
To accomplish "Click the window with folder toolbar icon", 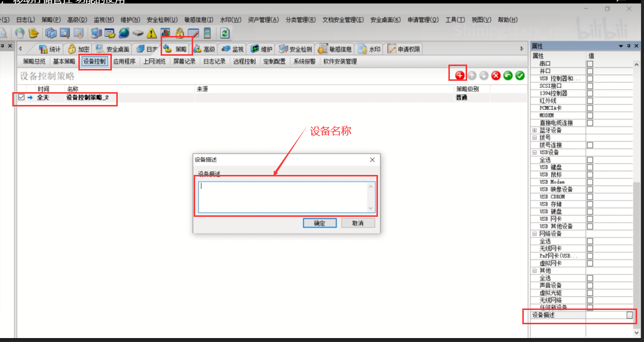I will [110, 33].
